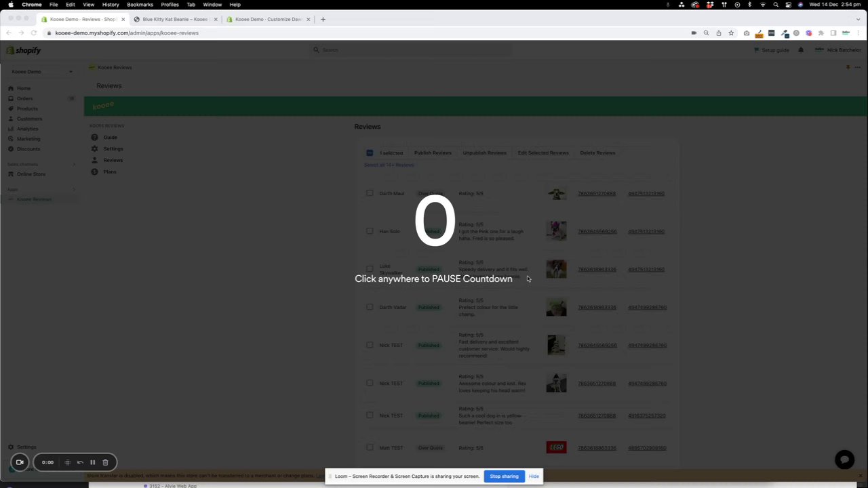The image size is (868, 488).
Task: Open the Kooee Plans page
Action: pos(110,172)
